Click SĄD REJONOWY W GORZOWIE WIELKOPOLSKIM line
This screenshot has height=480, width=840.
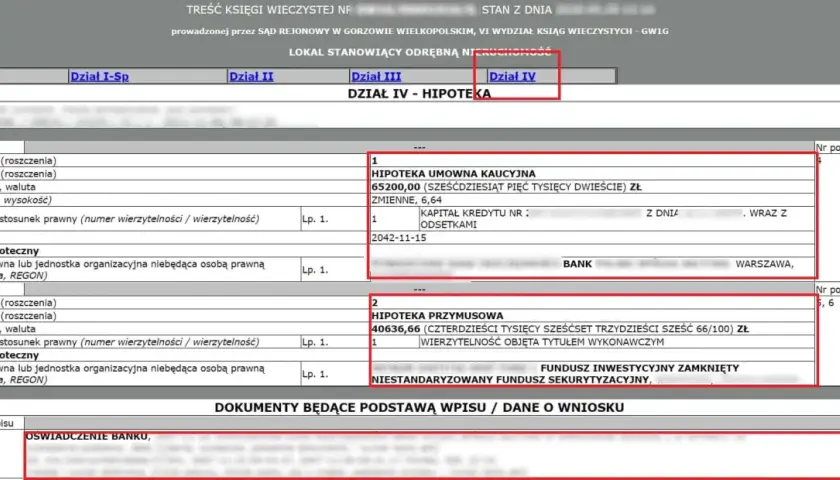pos(420,32)
